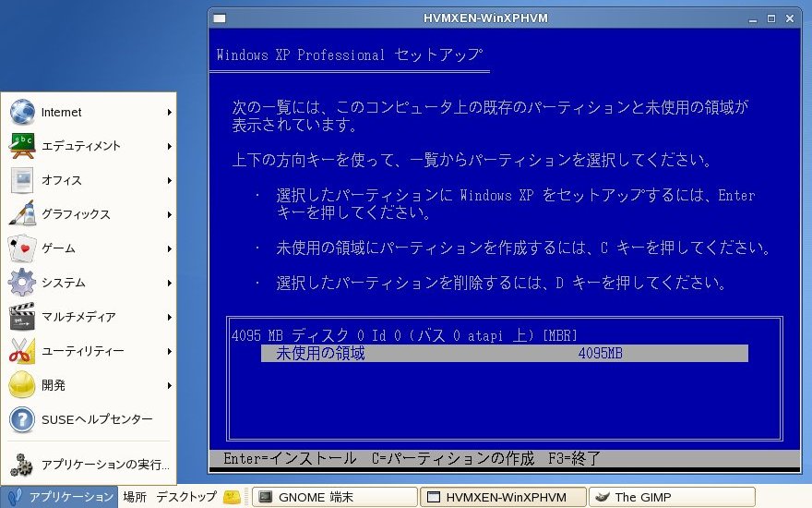Click the SUSE help question mark icon

pos(22,420)
